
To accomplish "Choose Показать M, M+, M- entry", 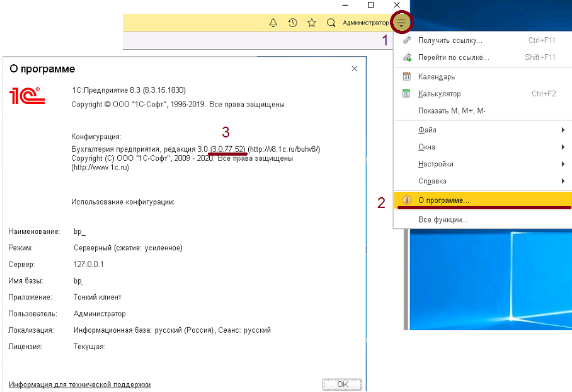I will 483,110.
